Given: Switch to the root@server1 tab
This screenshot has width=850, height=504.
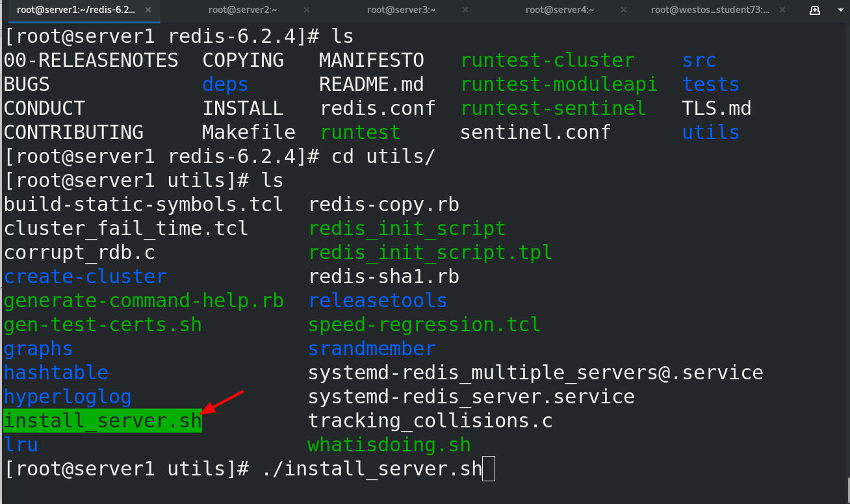Looking at the screenshot, I should pos(77,10).
